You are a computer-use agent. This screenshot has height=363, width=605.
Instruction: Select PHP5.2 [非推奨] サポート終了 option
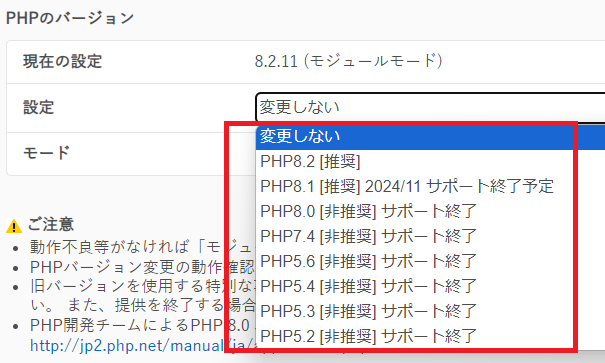click(430, 336)
